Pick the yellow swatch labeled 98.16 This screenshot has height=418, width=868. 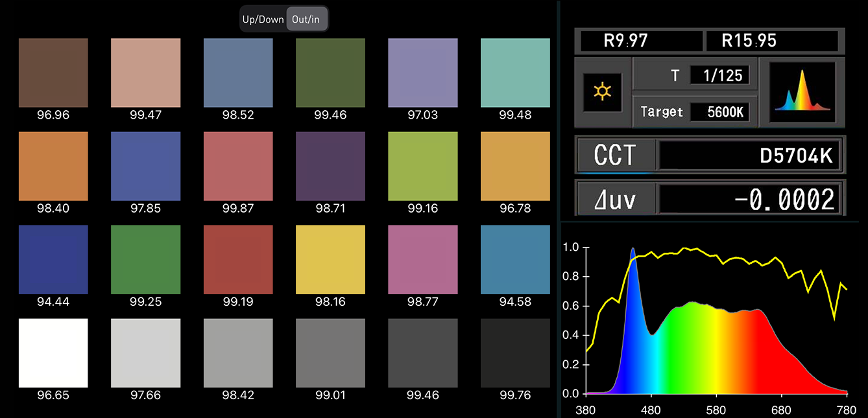(330, 259)
